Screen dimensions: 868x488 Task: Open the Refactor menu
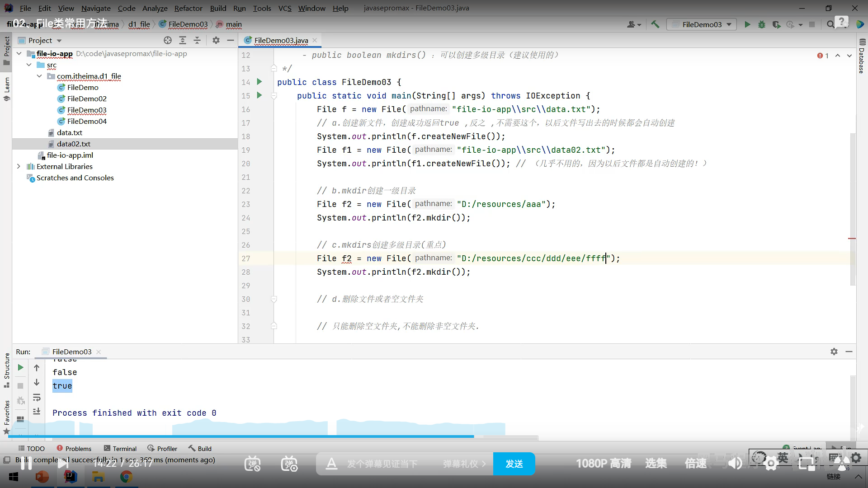coord(188,8)
